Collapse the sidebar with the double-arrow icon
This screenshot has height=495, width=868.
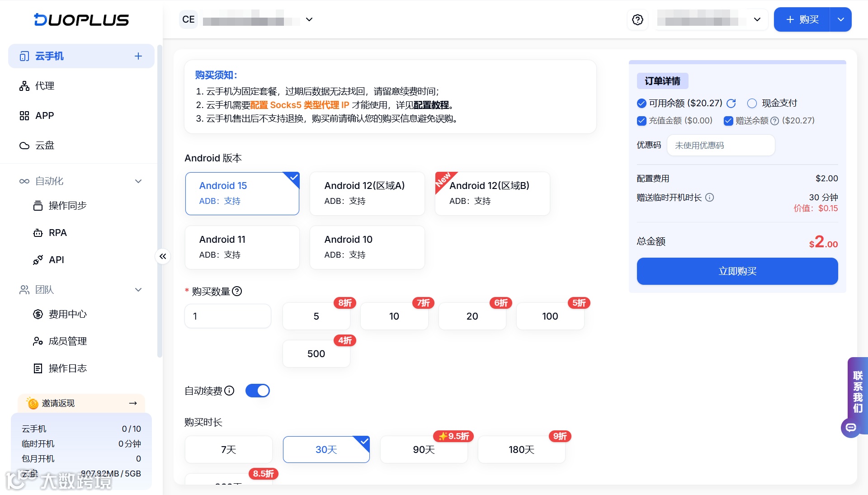(163, 256)
